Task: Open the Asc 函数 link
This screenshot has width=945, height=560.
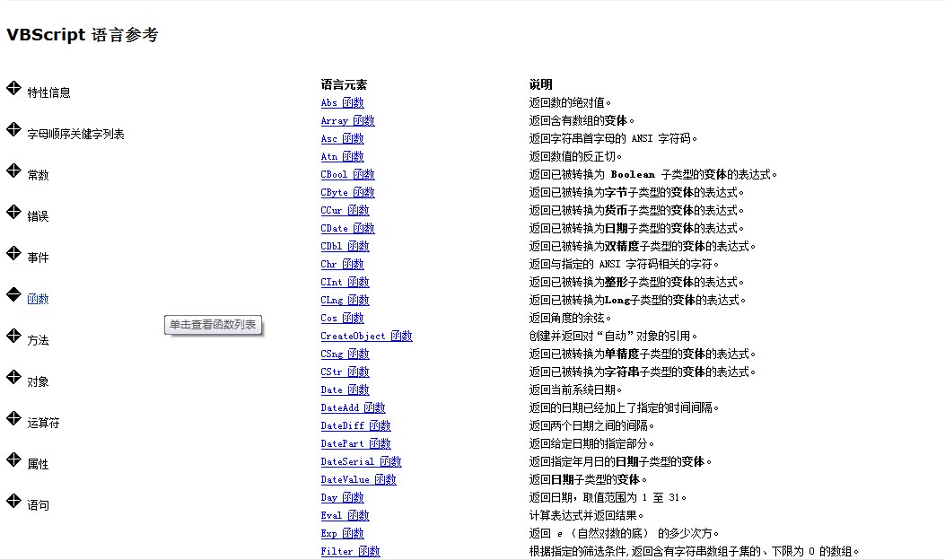Action: point(342,138)
